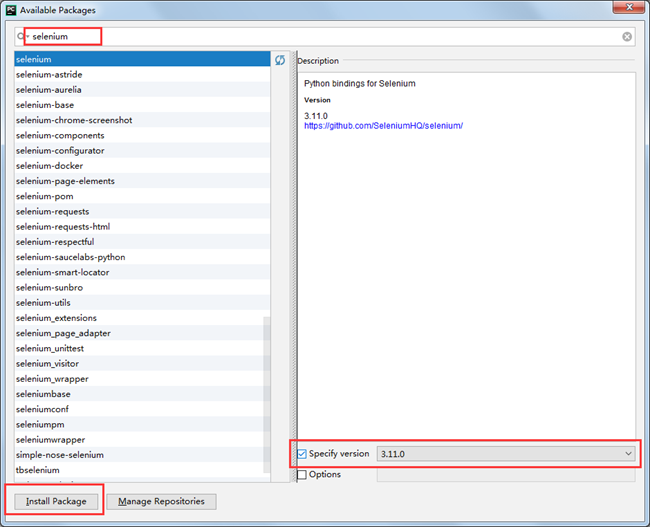Viewport: 650px width, 527px height.
Task: Click Install Package button
Action: click(x=56, y=501)
